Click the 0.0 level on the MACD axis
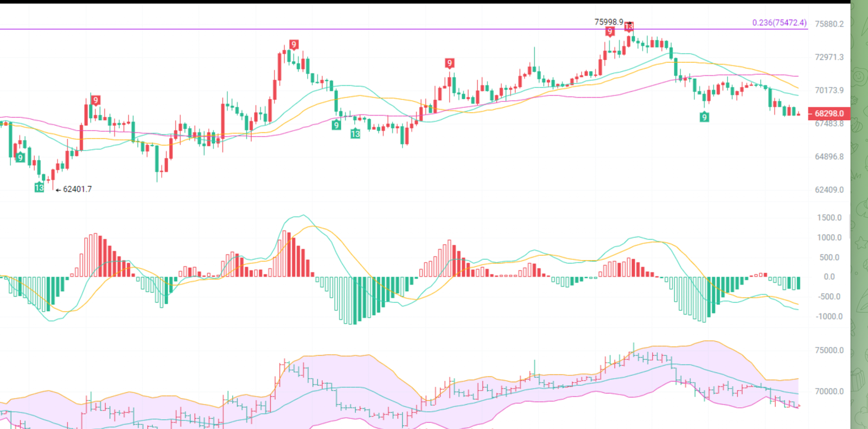Viewport: 868px width, 429px height. 829,277
